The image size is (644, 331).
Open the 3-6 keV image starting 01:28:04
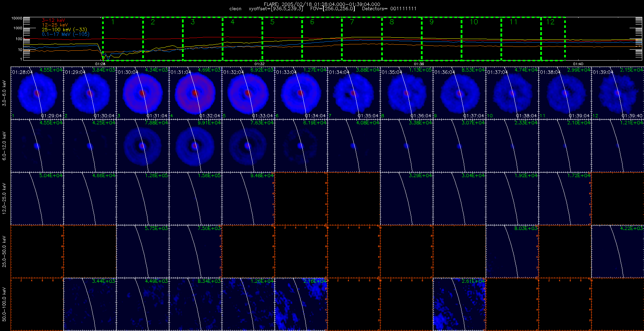(x=37, y=93)
